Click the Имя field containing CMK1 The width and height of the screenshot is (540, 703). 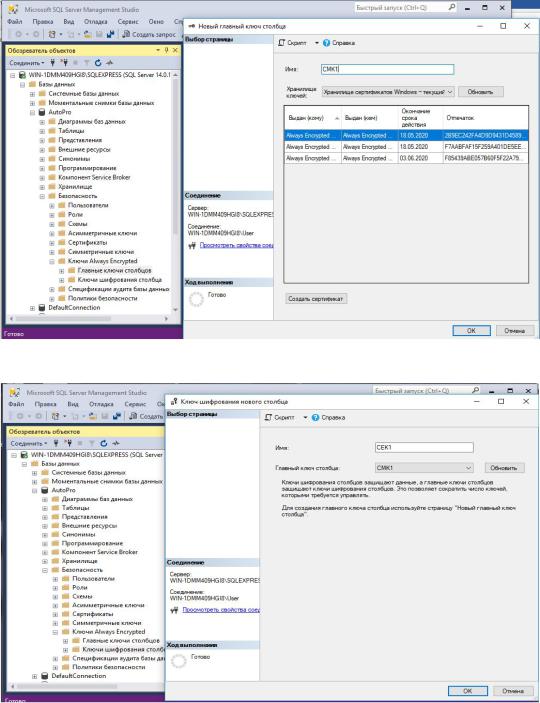tap(388, 69)
